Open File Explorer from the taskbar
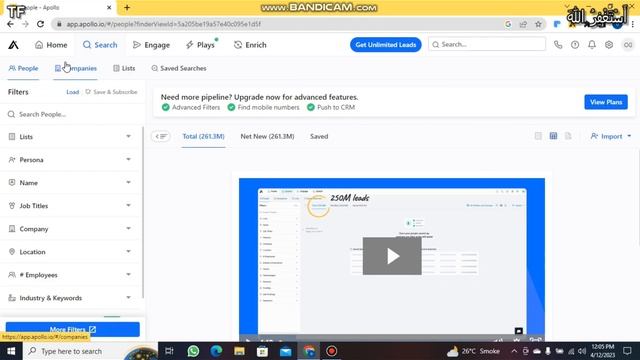Screen dimensions: 640x360 (239, 351)
